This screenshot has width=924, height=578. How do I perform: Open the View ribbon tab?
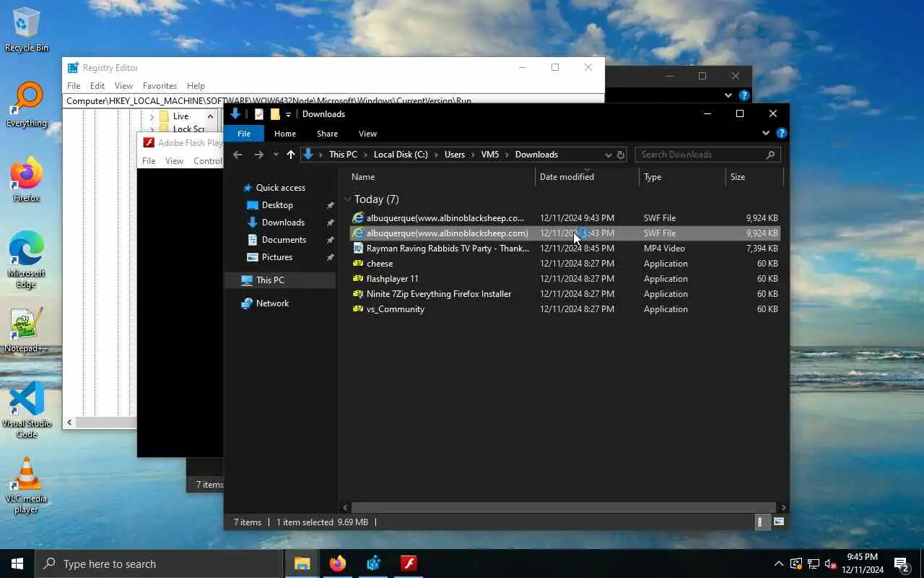point(367,134)
